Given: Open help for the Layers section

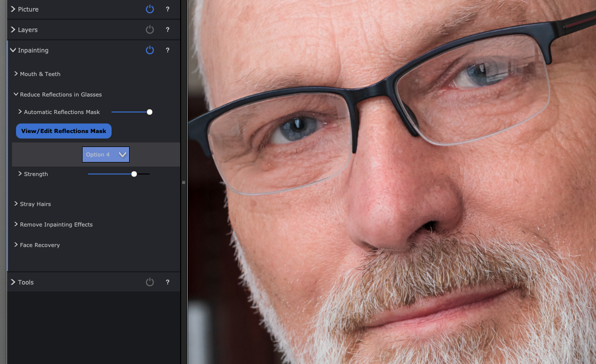Looking at the screenshot, I should tap(168, 29).
